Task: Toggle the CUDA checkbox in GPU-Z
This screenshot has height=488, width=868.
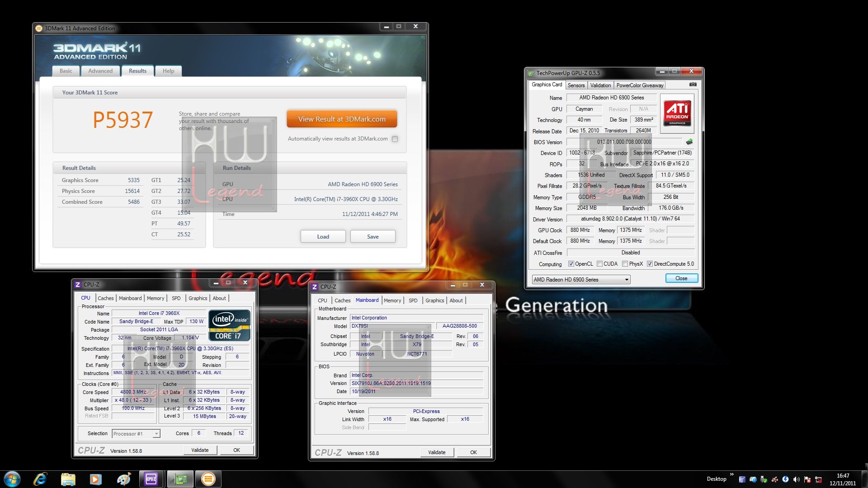Action: pyautogui.click(x=599, y=264)
